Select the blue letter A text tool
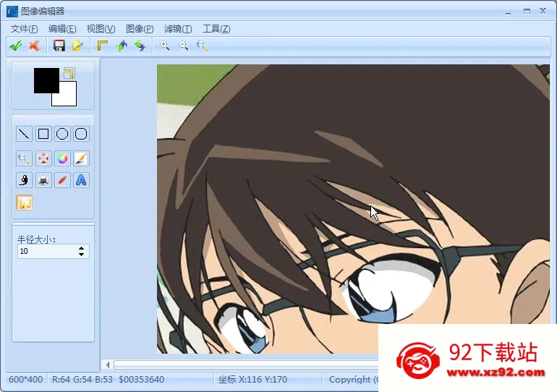 tap(81, 180)
